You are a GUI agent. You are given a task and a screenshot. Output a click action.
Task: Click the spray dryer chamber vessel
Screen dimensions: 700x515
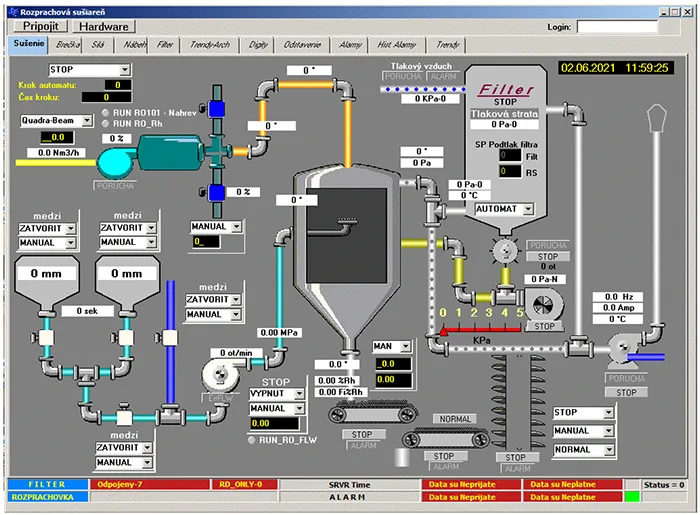coord(345,250)
